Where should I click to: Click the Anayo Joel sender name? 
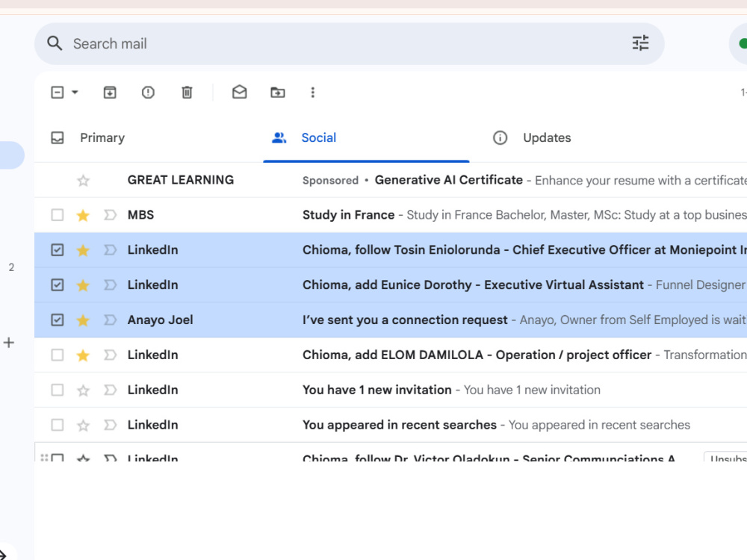(x=160, y=320)
